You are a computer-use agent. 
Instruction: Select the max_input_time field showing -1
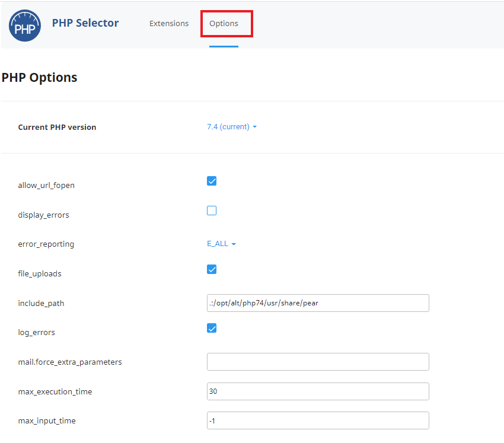click(318, 420)
